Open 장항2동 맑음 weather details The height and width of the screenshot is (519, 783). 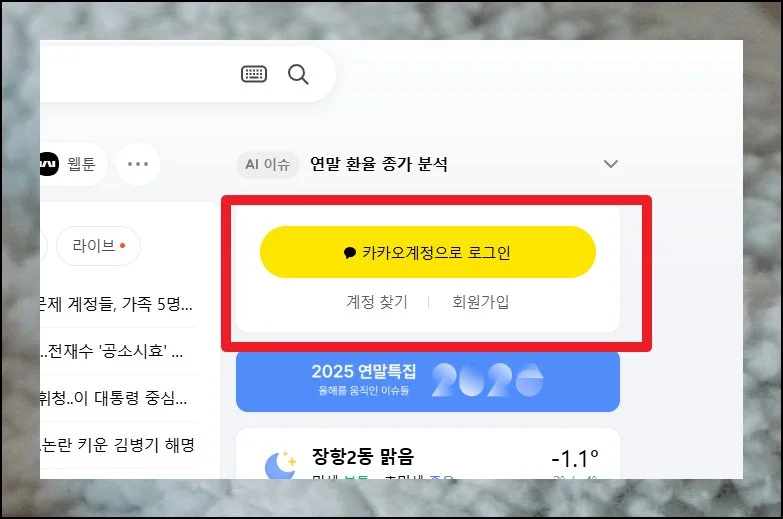click(363, 457)
